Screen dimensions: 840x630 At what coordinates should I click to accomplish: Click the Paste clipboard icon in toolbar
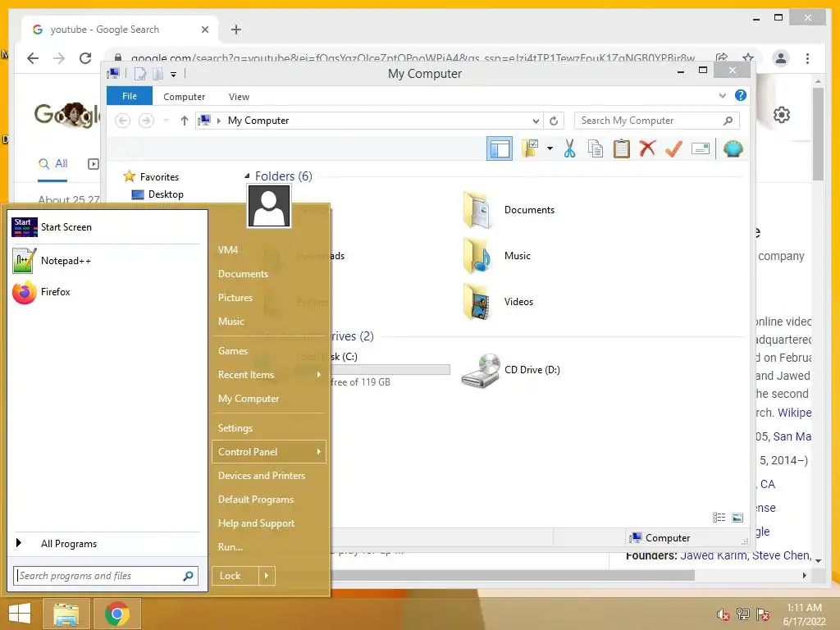pyautogui.click(x=622, y=149)
